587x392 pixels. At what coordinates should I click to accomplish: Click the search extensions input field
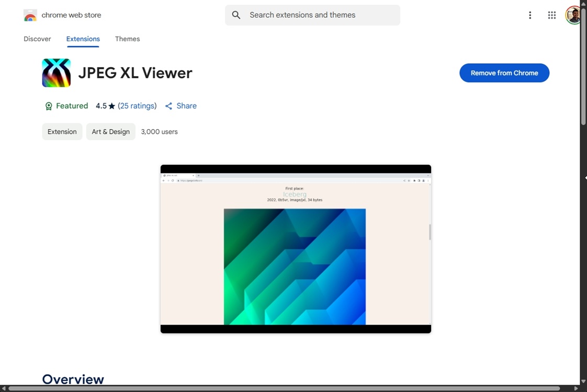(x=312, y=15)
